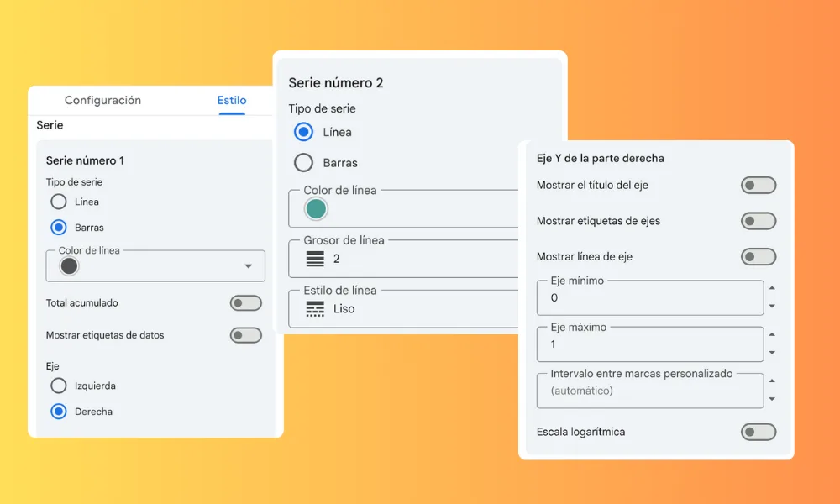Enable Escala logarítmica switch

[758, 432]
